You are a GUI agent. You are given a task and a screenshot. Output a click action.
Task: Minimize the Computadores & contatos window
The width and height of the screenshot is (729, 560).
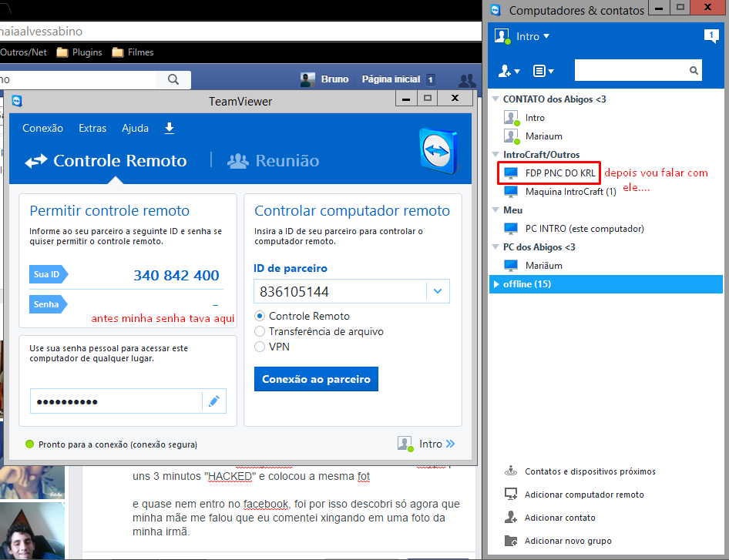coord(658,8)
